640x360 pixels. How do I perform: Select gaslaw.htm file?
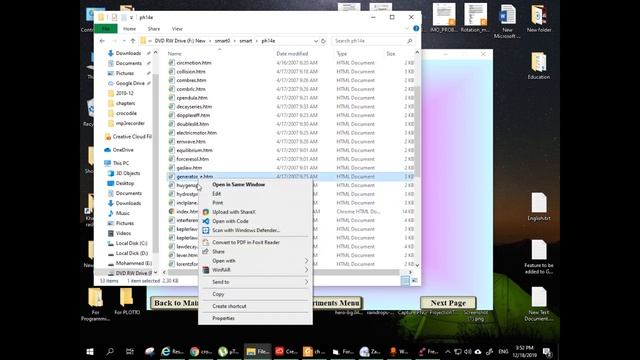click(189, 168)
